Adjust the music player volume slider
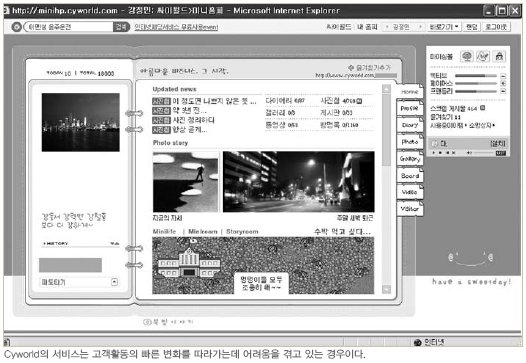 (x=483, y=153)
